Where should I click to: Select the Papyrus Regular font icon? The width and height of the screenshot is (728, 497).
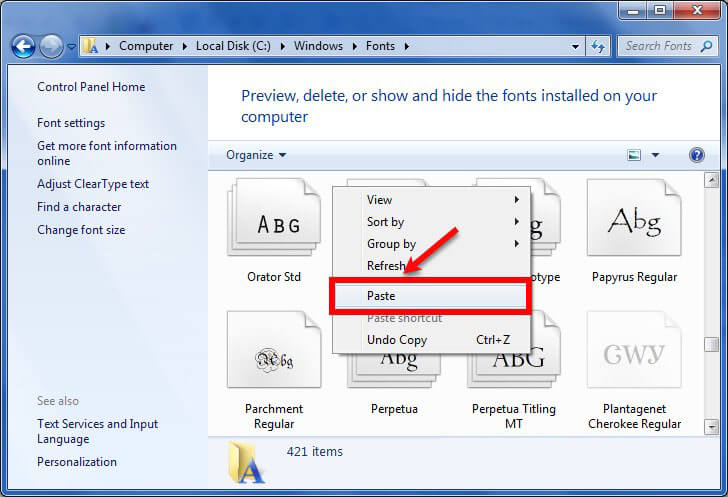tap(634, 217)
